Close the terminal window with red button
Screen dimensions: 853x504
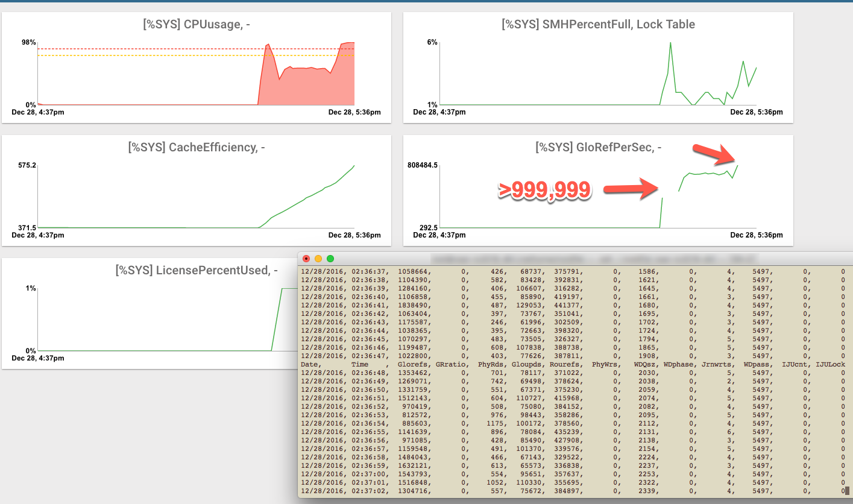point(306,259)
